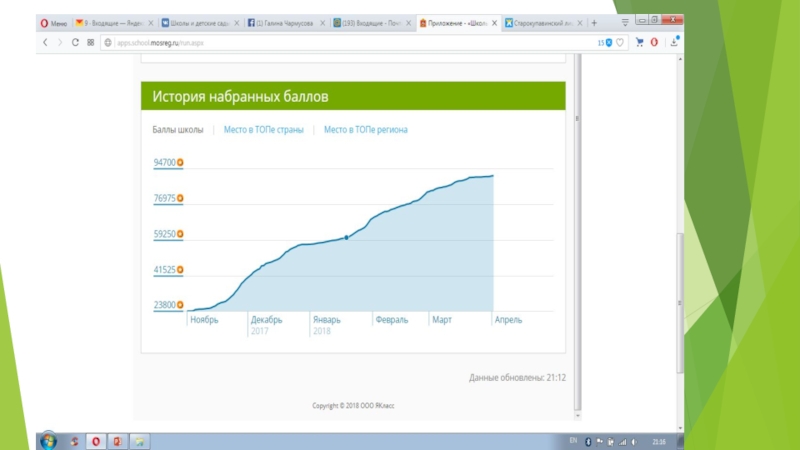800x450 pixels.
Task: Click the heart bookmark icon in address bar
Action: click(x=620, y=43)
